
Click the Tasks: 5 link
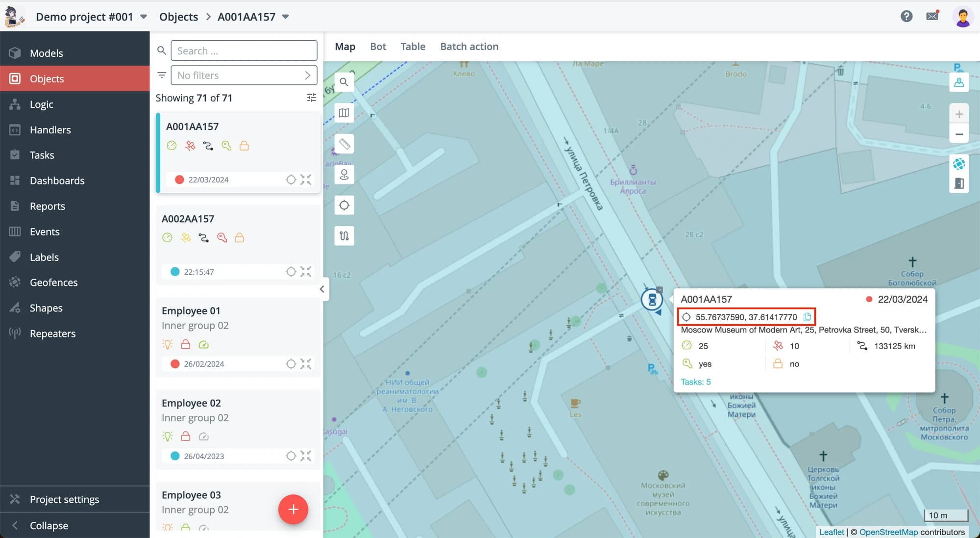coord(695,382)
